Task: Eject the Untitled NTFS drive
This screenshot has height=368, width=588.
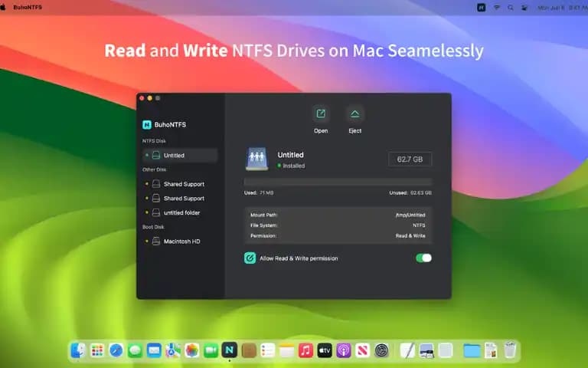Action: [x=354, y=113]
